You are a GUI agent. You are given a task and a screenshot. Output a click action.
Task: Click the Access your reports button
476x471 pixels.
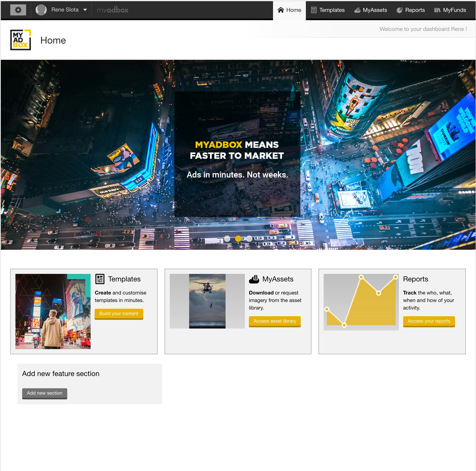pos(429,321)
